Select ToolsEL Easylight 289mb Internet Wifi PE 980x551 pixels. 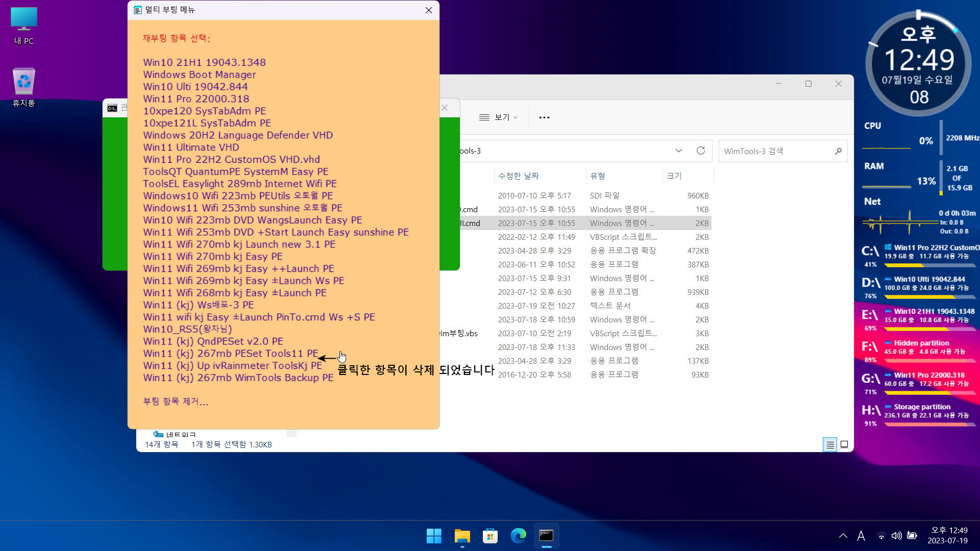click(x=239, y=184)
